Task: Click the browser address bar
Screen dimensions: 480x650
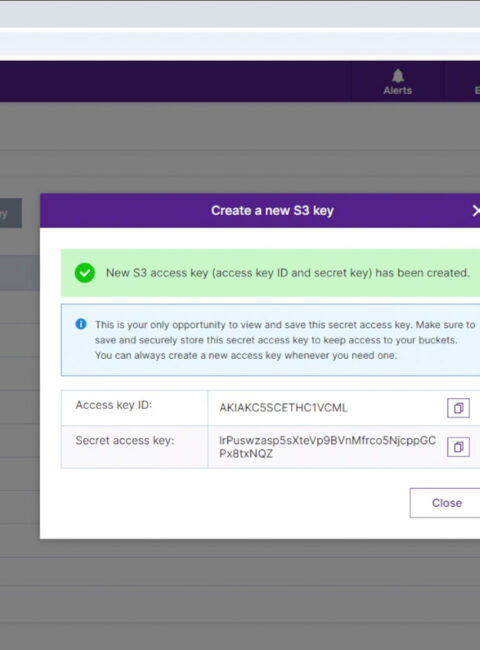Action: [x=240, y=44]
